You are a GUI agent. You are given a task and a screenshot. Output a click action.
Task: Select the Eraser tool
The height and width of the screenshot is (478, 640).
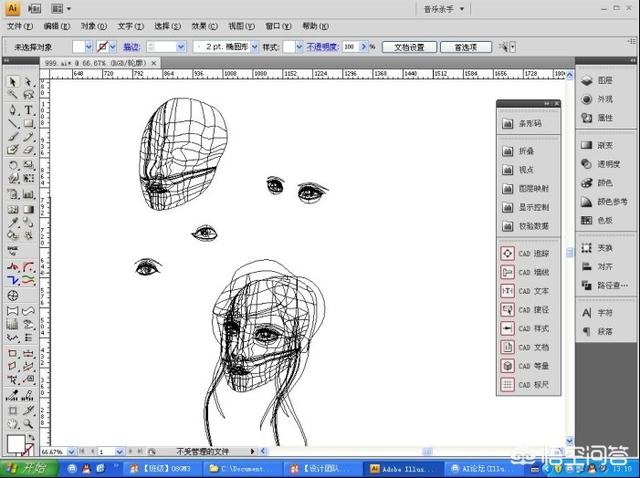[x=28, y=149]
